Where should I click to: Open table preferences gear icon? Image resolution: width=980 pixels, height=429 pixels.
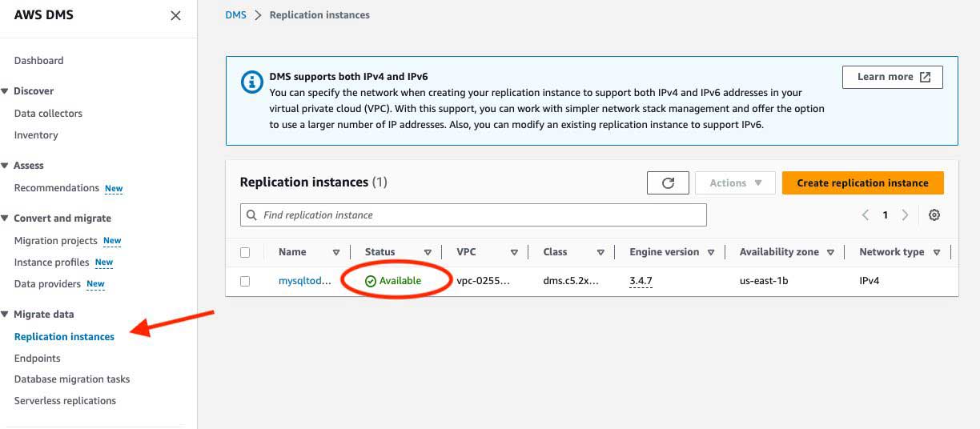click(934, 215)
